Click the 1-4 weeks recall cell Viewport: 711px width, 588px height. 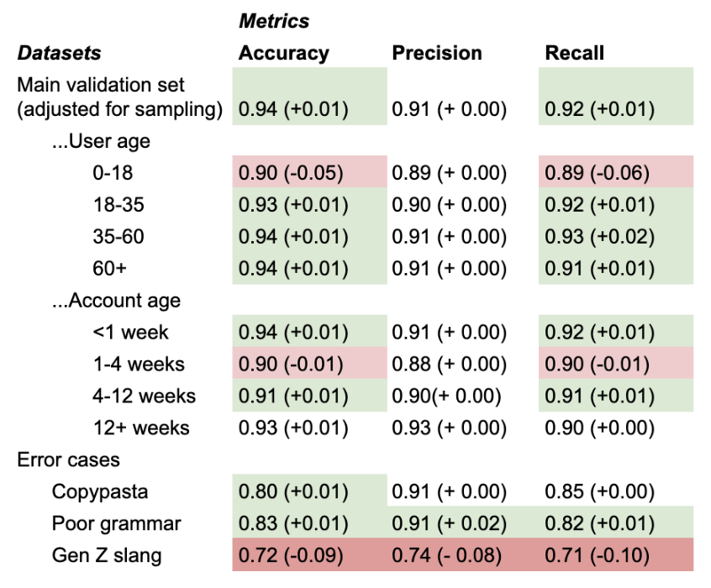pos(597,364)
